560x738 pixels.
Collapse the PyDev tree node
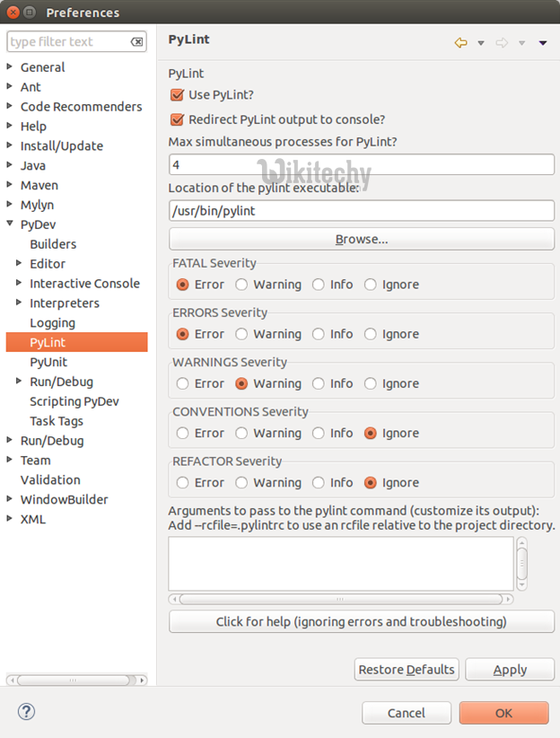(x=10, y=224)
